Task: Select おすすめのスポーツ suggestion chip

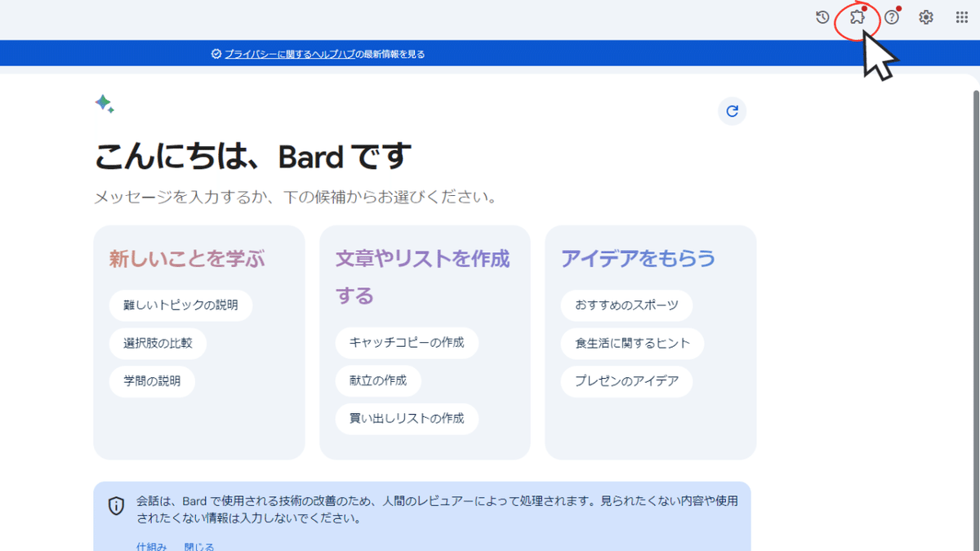Action: 626,305
